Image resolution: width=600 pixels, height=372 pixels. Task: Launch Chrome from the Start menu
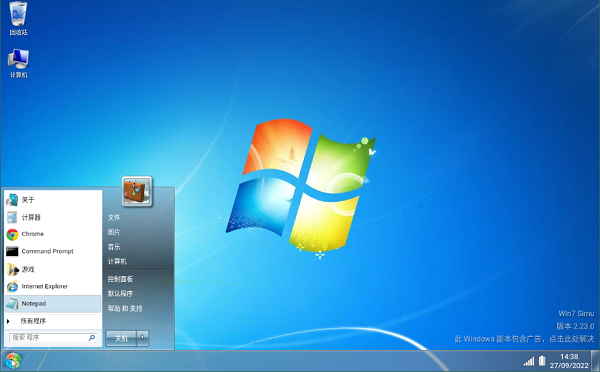pos(12,234)
